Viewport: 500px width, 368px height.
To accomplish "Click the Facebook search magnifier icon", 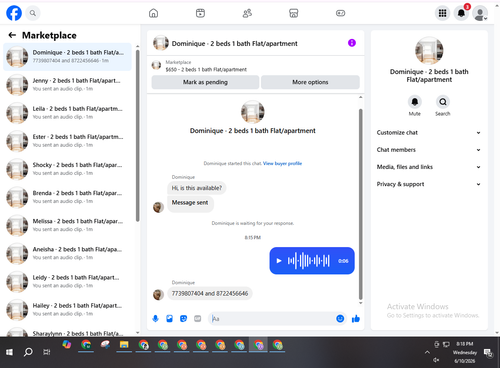I will tap(33, 13).
